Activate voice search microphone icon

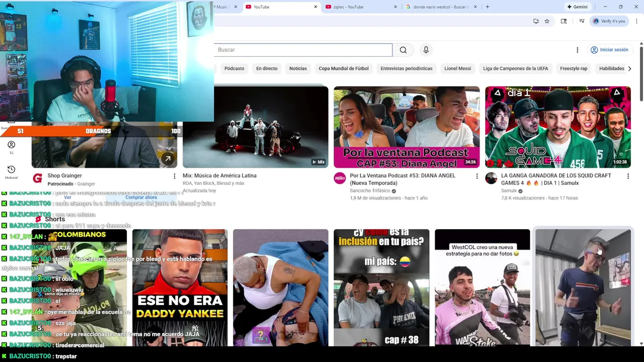click(426, 50)
